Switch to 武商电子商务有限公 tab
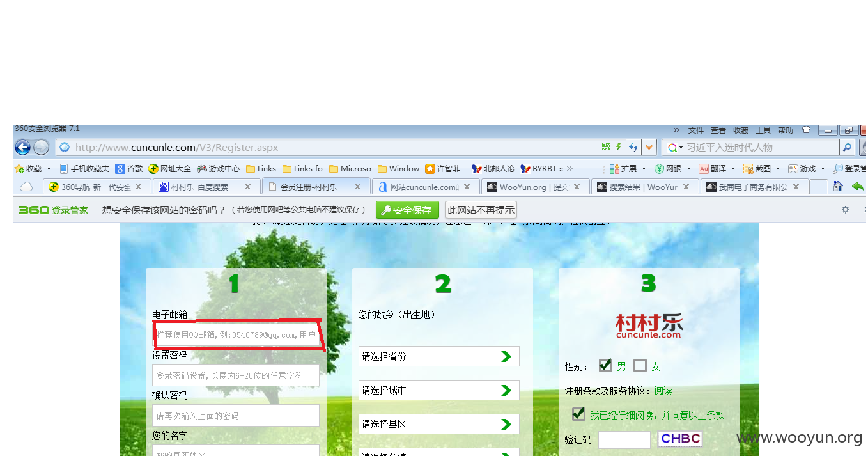This screenshot has height=456, width=868. click(754, 187)
